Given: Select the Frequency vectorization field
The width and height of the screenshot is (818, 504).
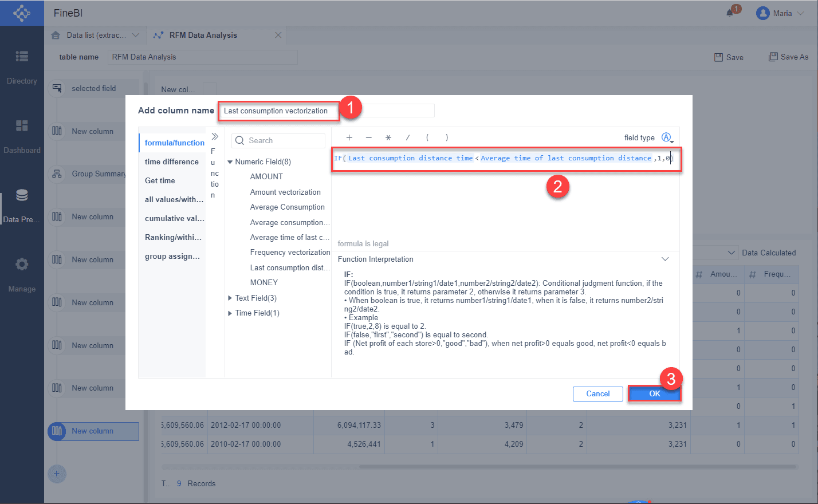Looking at the screenshot, I should pyautogui.click(x=290, y=252).
